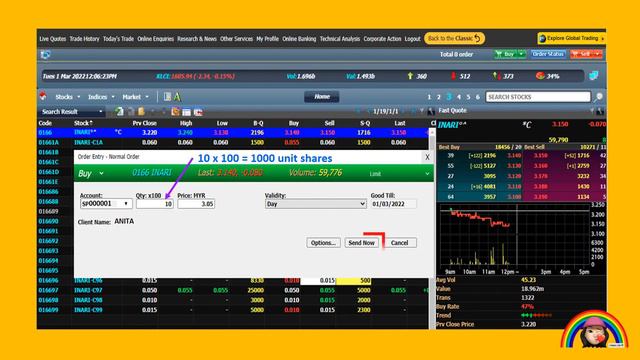The image size is (640, 360).
Task: Open the Trade History menu
Action: (84, 39)
